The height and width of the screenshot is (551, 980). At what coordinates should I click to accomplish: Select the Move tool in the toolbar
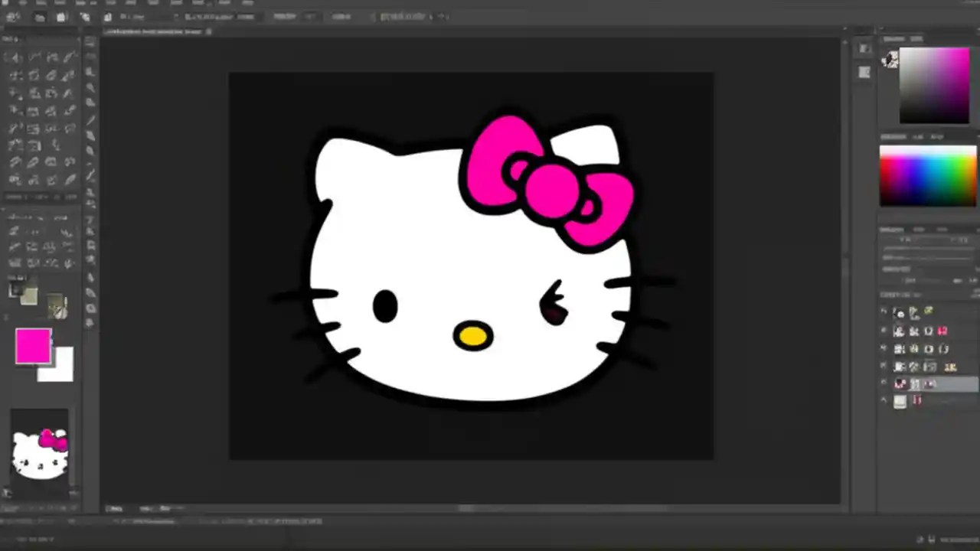tap(14, 57)
